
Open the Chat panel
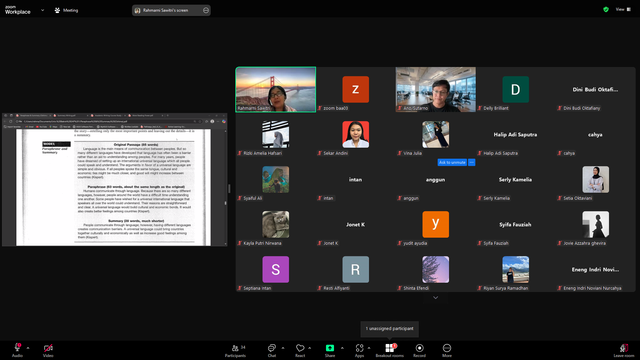pos(271,350)
